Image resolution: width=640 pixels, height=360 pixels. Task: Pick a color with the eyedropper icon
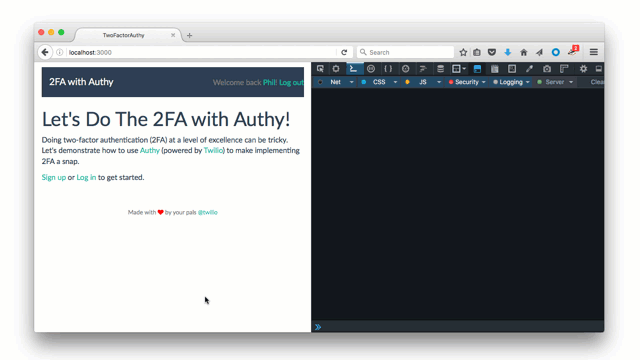(x=529, y=69)
